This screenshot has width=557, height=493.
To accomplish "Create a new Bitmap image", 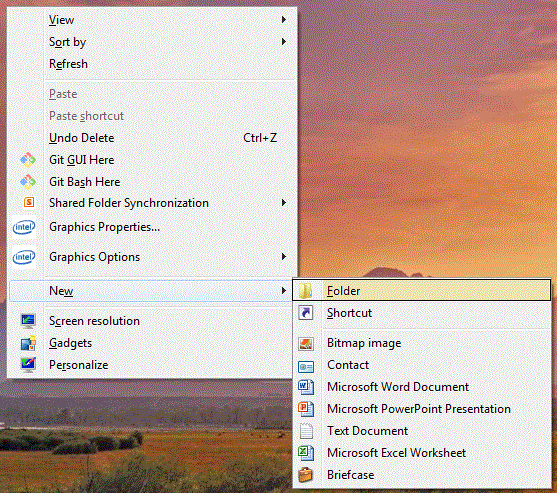I will point(422,343).
